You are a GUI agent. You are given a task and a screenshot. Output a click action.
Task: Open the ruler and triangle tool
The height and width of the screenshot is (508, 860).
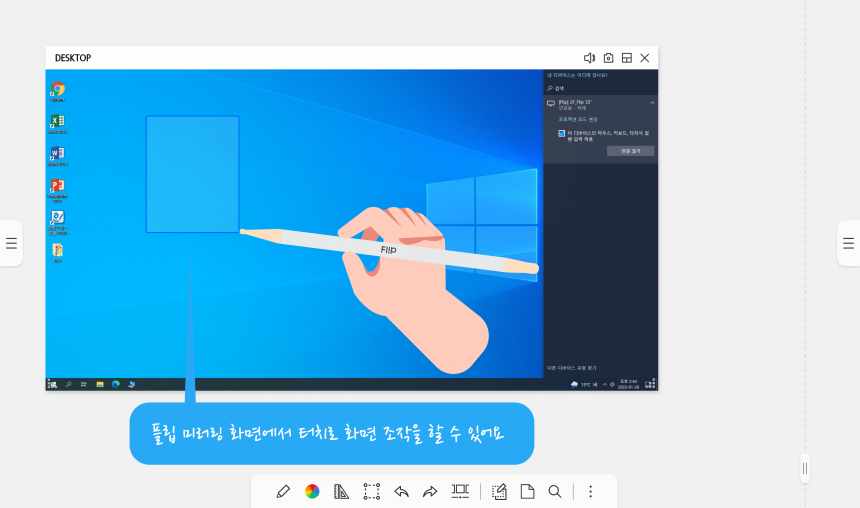tap(341, 492)
